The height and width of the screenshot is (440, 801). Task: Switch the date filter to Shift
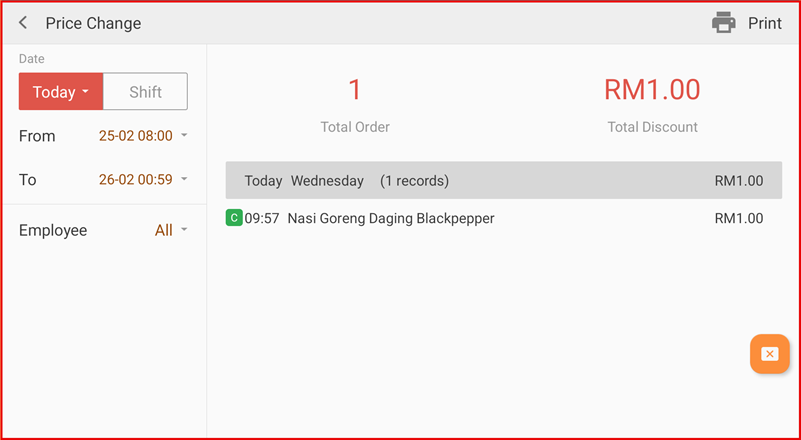coord(145,92)
